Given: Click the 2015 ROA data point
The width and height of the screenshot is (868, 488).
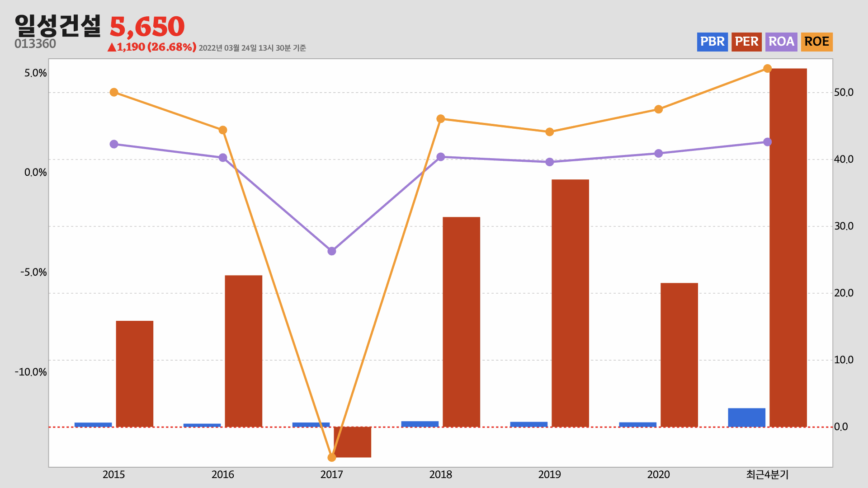Looking at the screenshot, I should coord(114,144).
